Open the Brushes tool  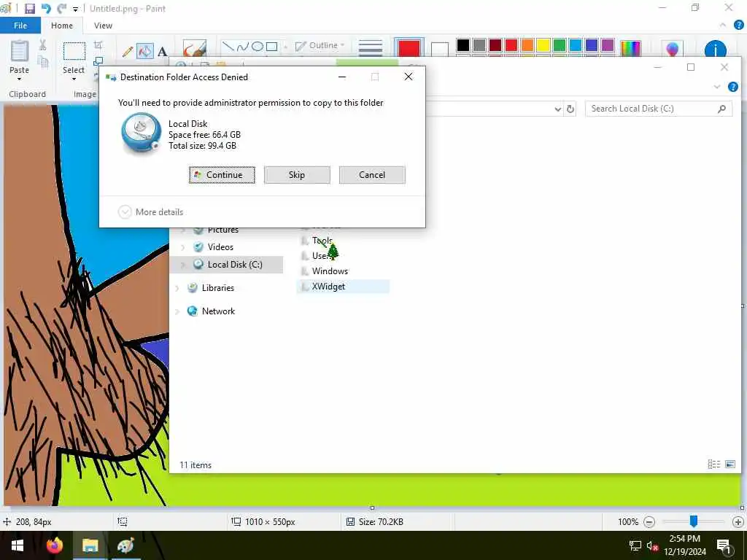[x=194, y=50]
